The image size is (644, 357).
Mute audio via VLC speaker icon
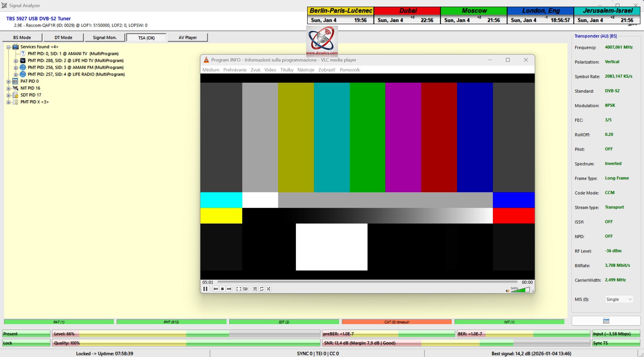point(507,291)
